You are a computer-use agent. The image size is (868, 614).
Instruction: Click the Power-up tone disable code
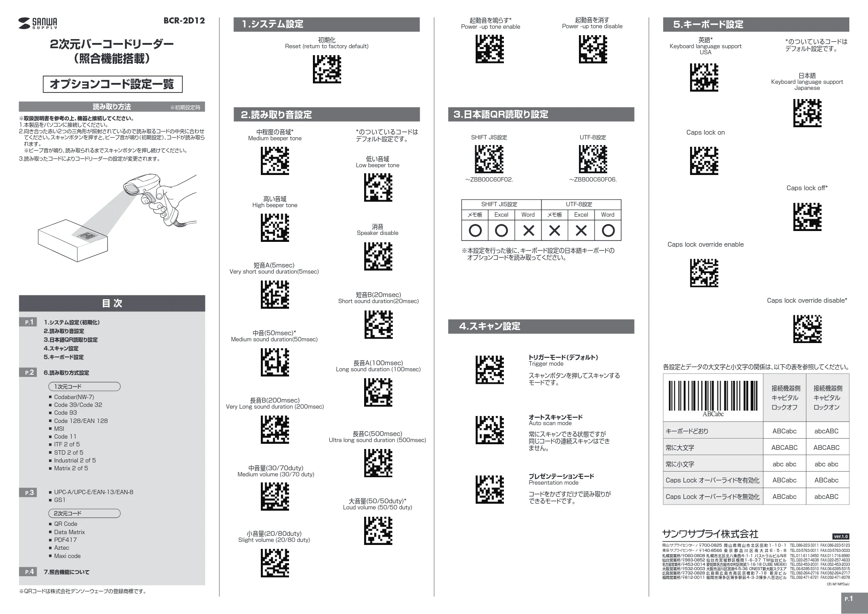pos(593,49)
